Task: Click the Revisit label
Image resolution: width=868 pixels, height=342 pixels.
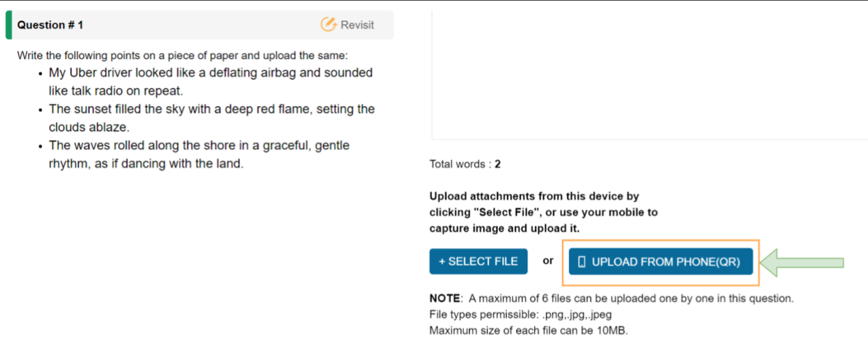Action: (357, 25)
